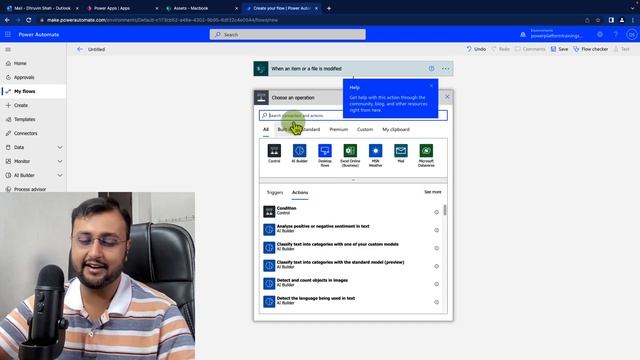Open the user account avatar
This screenshot has height=360, width=640.
[632, 35]
